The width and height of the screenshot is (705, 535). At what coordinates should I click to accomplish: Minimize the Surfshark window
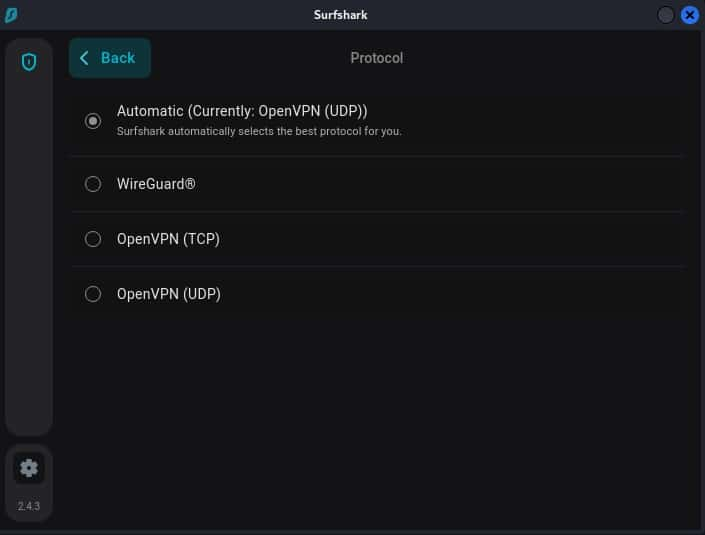[x=666, y=15]
